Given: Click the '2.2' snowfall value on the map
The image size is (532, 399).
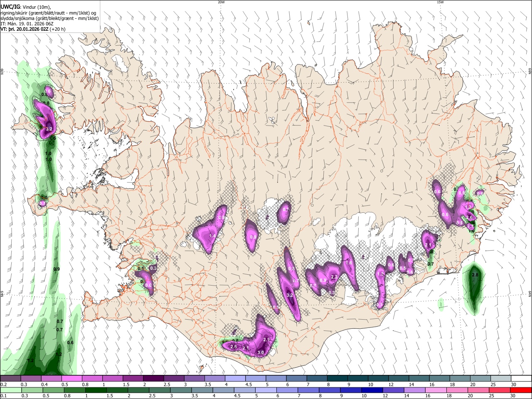Looking at the screenshot, I should coord(334,277).
